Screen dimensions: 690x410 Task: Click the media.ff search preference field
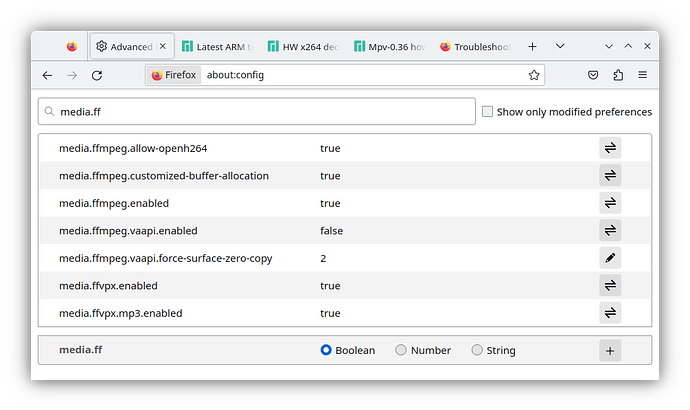click(x=257, y=112)
